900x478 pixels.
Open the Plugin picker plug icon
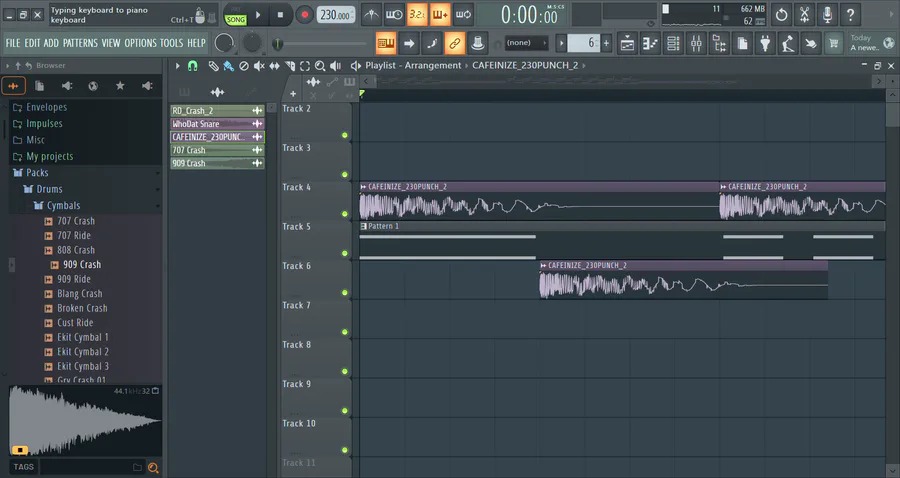click(x=765, y=43)
